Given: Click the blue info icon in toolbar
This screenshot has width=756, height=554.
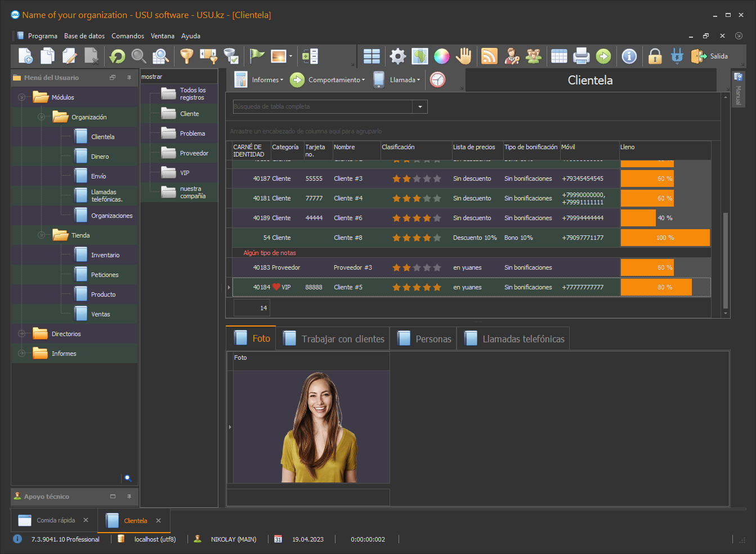Looking at the screenshot, I should pyautogui.click(x=629, y=56).
